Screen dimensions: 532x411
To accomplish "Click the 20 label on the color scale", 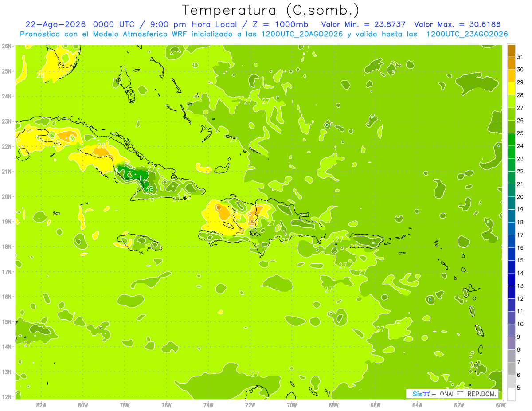I will coord(520,197).
